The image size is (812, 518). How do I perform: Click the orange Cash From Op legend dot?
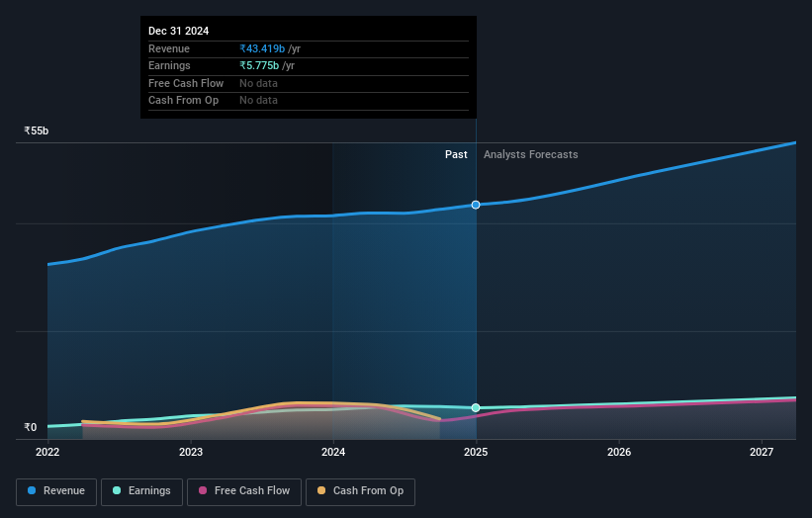[321, 490]
